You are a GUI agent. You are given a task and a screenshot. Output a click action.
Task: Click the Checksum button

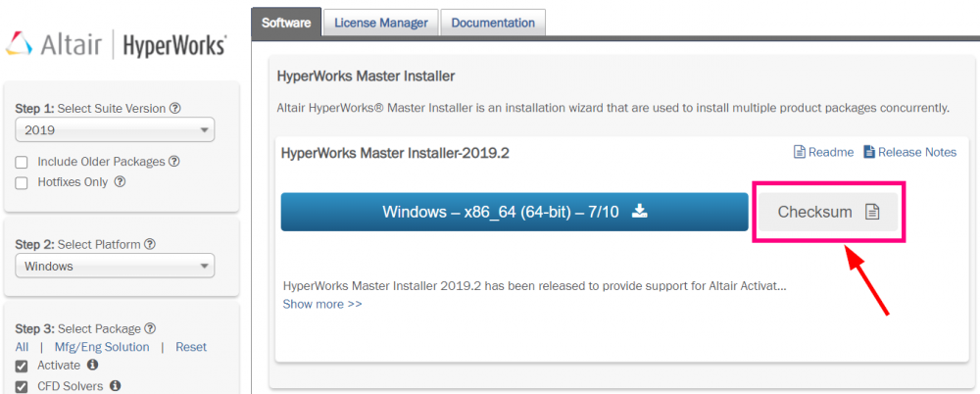coord(828,212)
